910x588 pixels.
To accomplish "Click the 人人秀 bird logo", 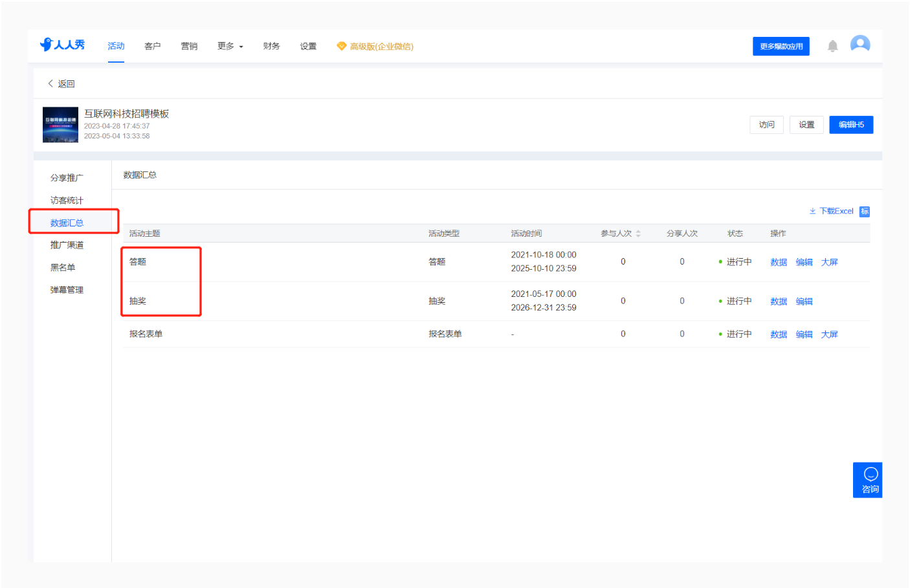I will coord(62,45).
